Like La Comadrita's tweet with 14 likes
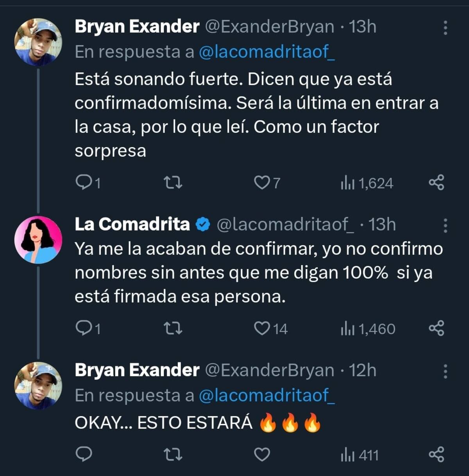469x476 pixels. (x=262, y=328)
